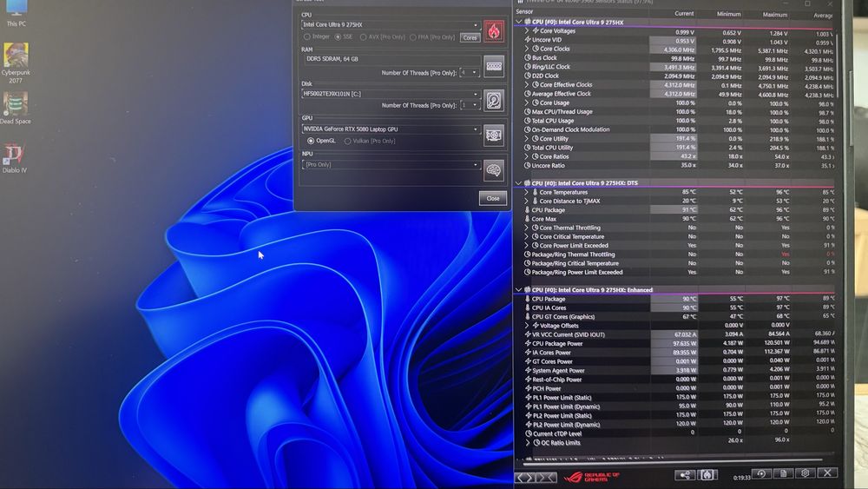Image resolution: width=868 pixels, height=489 pixels.
Task: Click the NPU brain test icon
Action: click(x=493, y=170)
